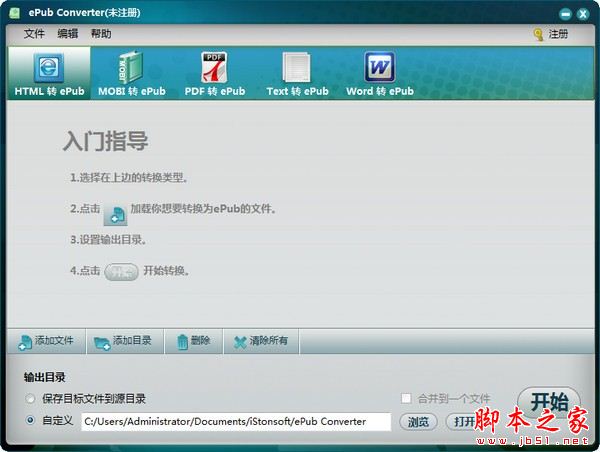Select the Word 转 ePub conversion mode

tap(380, 73)
